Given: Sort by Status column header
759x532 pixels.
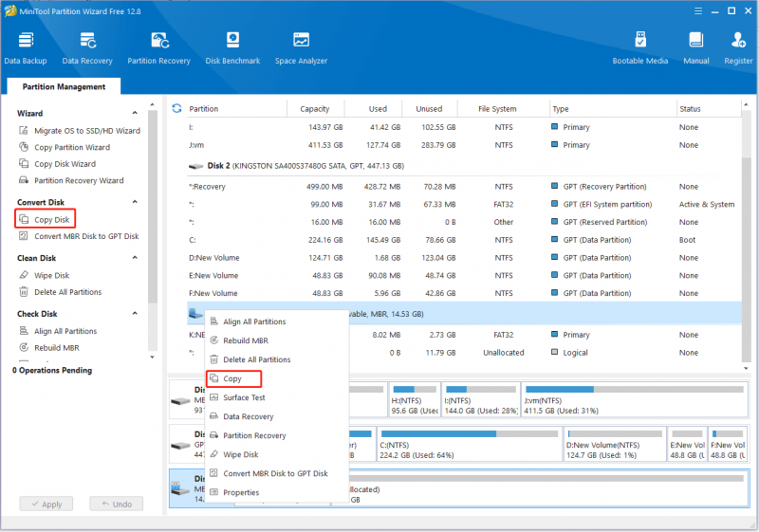Looking at the screenshot, I should pos(709,109).
